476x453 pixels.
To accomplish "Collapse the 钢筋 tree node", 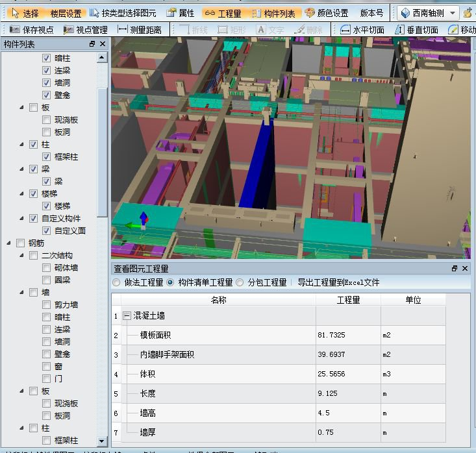I will click(9, 243).
